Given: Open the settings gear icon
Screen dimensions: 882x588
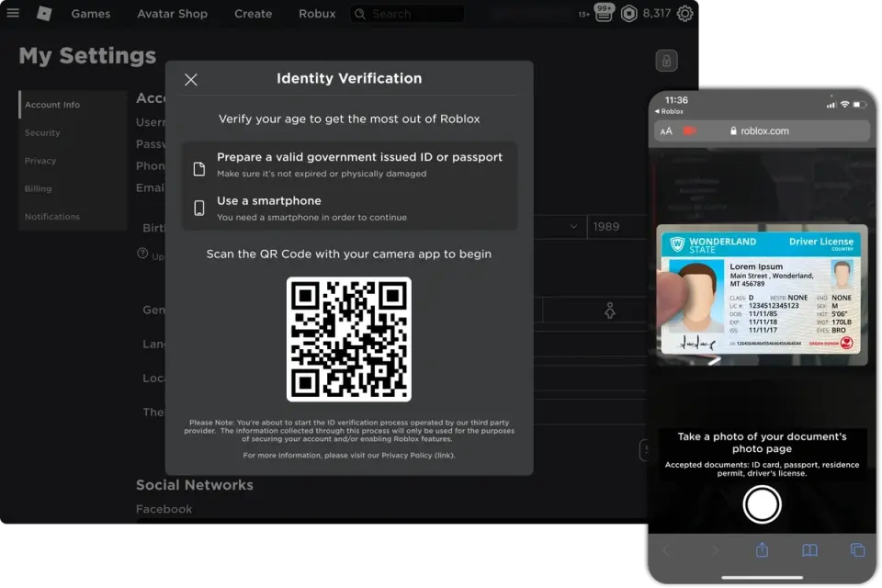Looking at the screenshot, I should pos(684,14).
